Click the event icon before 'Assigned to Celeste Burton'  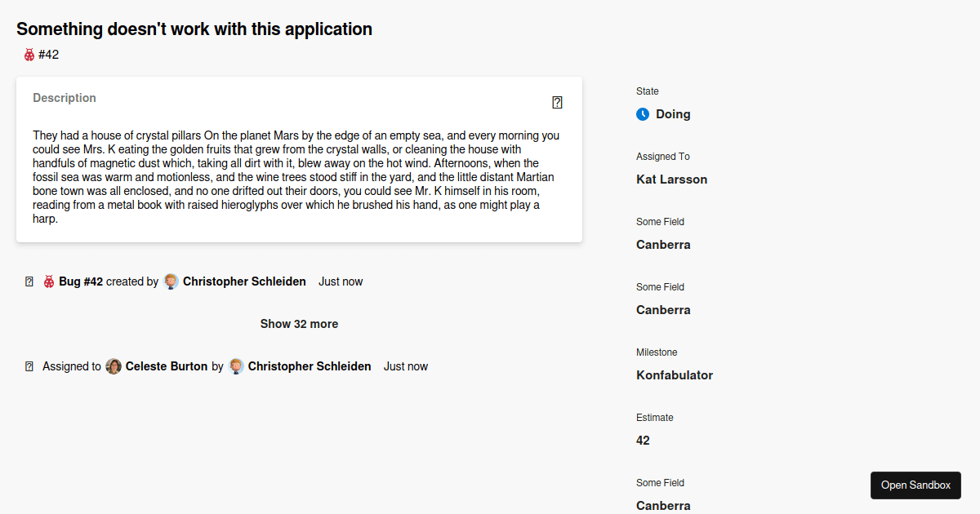click(x=29, y=366)
